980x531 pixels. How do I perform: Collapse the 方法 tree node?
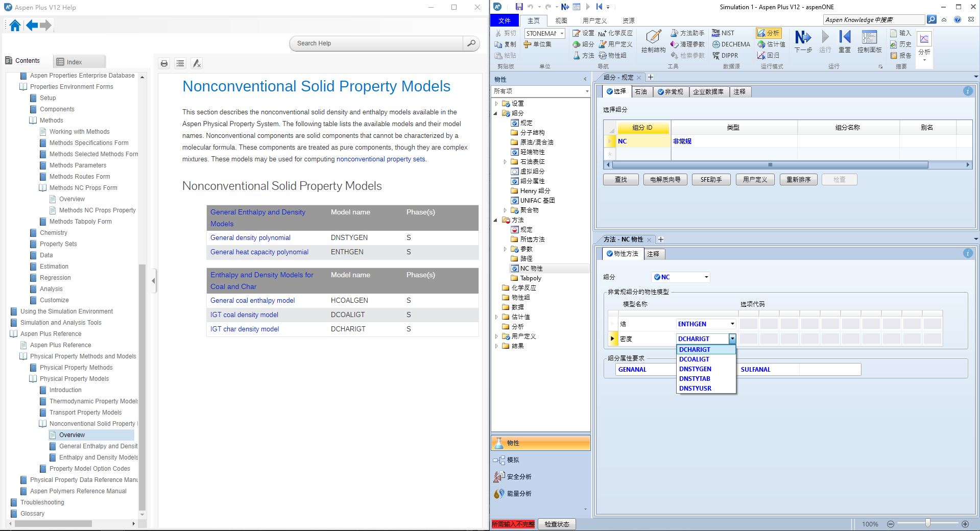pos(496,220)
